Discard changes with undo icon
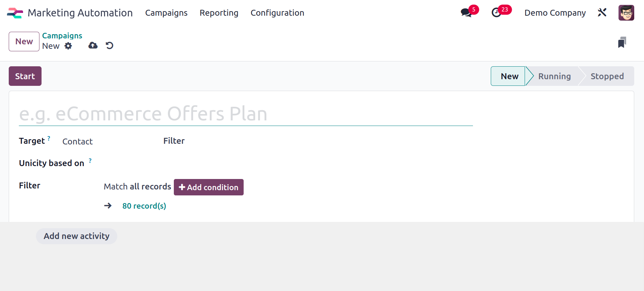The width and height of the screenshot is (644, 291). [x=110, y=45]
